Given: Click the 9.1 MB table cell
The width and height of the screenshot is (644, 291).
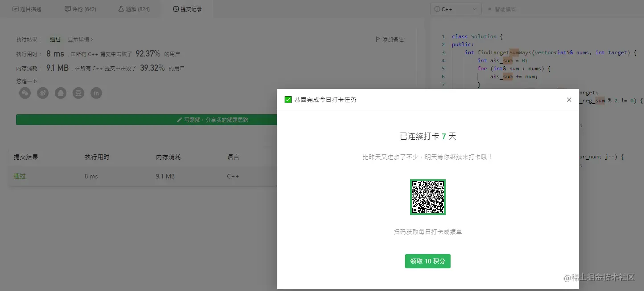Looking at the screenshot, I should click(165, 176).
